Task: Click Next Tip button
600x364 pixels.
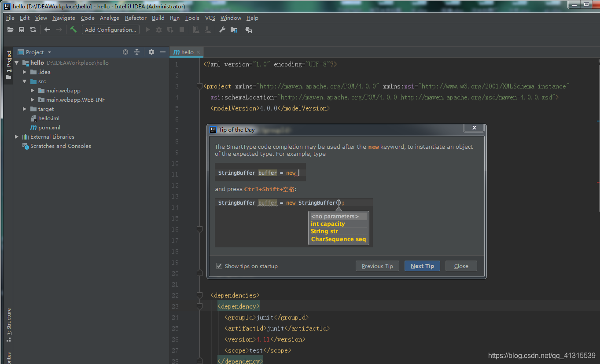Action: click(422, 266)
